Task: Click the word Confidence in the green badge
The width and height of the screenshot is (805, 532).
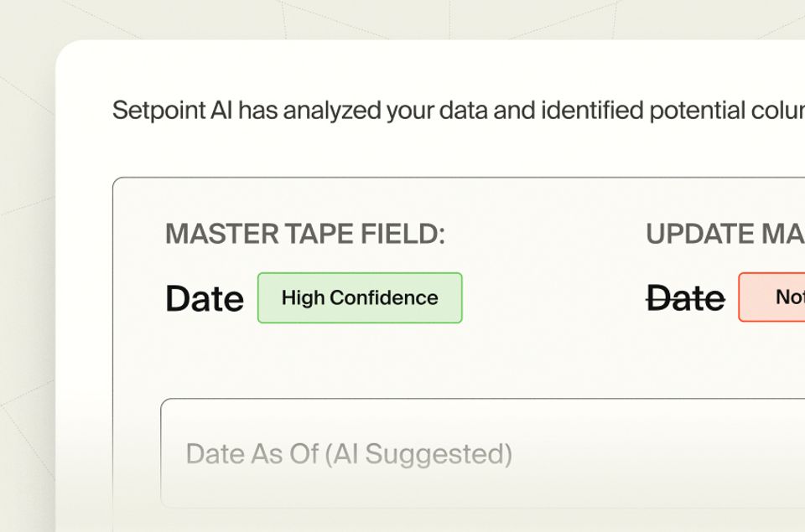Action: click(384, 297)
